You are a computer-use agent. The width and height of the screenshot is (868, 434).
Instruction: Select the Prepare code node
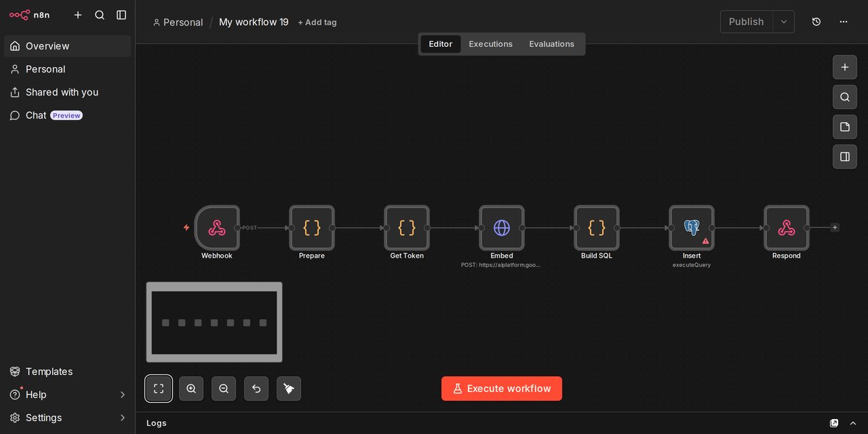click(312, 228)
